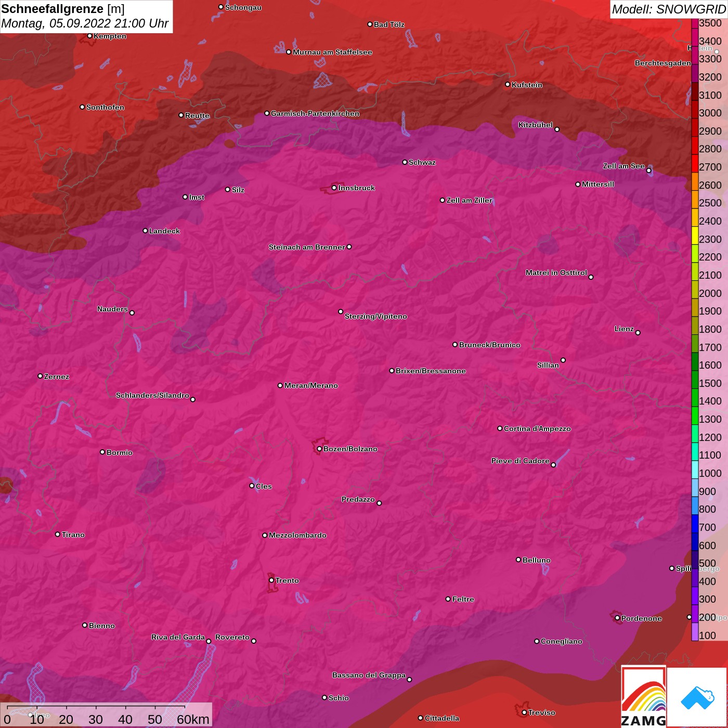
Task: Click the 'Belluno' map label
Action: (x=536, y=560)
